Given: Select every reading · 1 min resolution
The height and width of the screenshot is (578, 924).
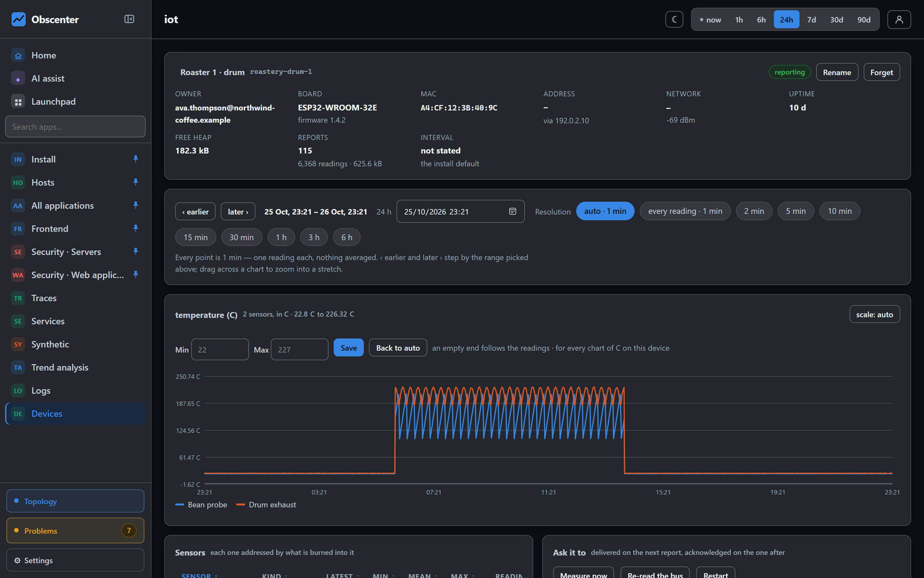Looking at the screenshot, I should click(685, 211).
